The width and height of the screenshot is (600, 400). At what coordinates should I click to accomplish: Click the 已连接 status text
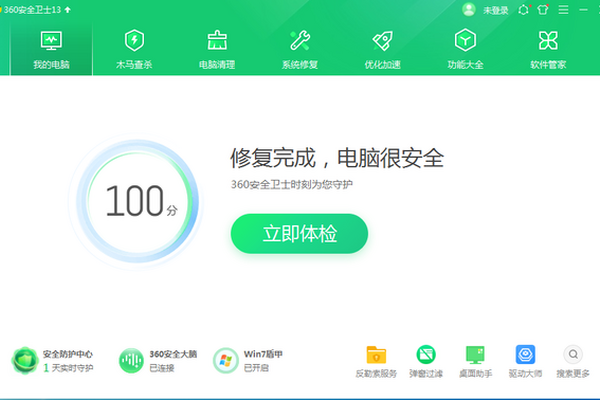click(162, 368)
